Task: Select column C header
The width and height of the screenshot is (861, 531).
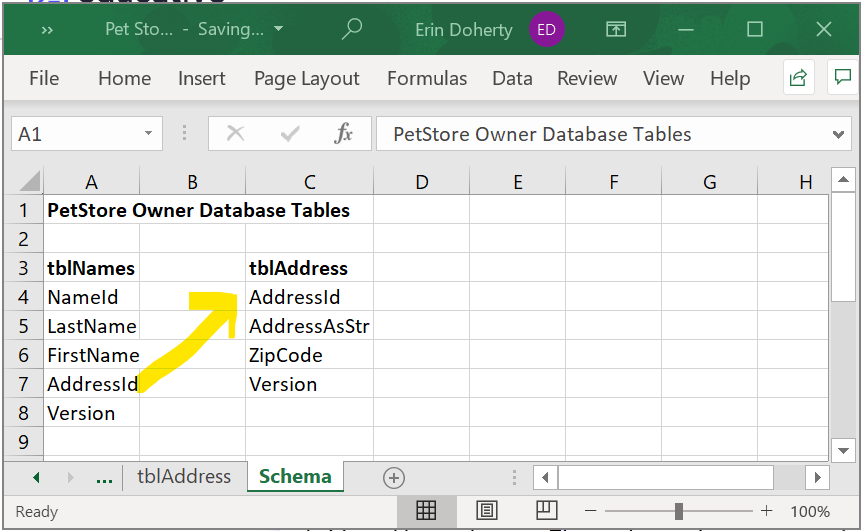Action: (x=309, y=182)
